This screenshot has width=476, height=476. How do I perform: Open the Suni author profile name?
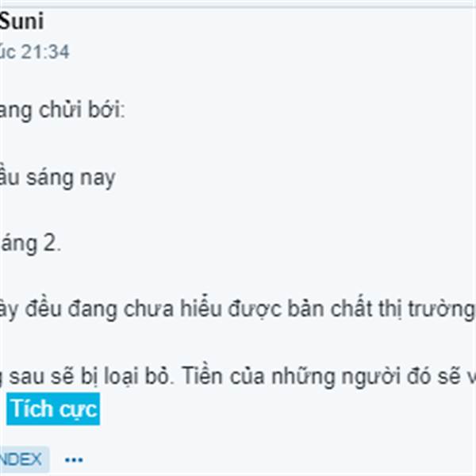(x=22, y=21)
